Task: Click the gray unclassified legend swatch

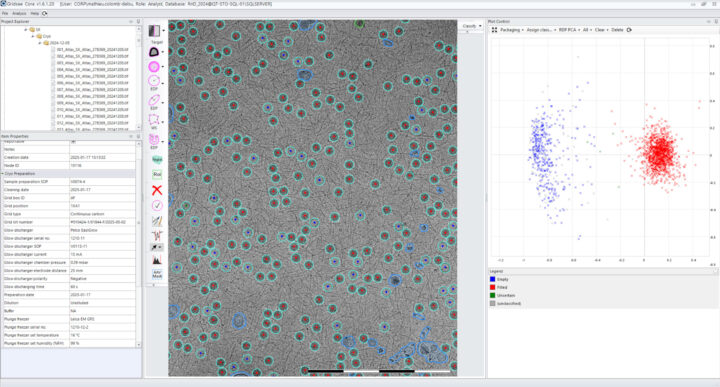Action: tap(493, 303)
